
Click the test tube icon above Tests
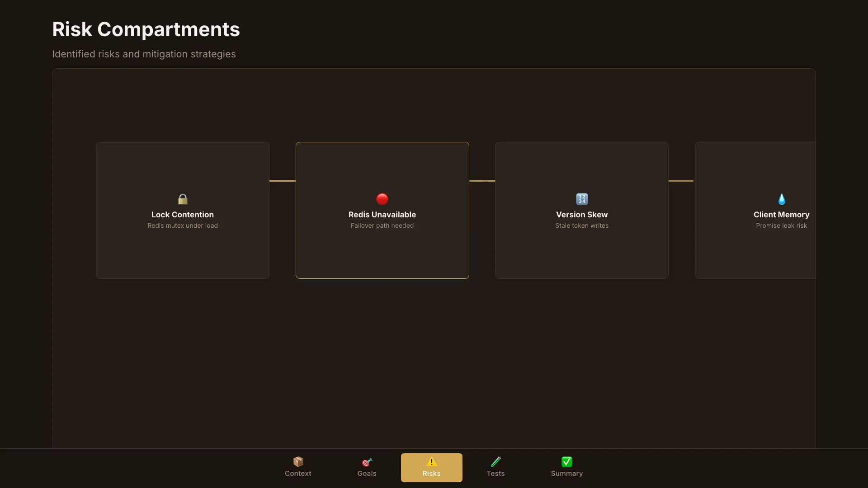496,462
